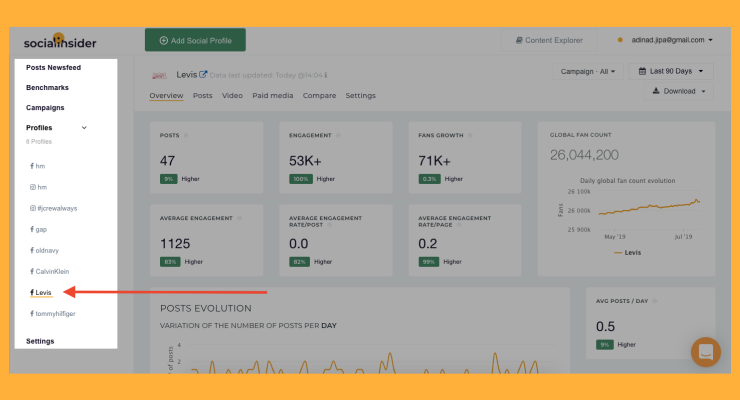
Task: Click the 53K+ engagement value
Action: pos(305,161)
